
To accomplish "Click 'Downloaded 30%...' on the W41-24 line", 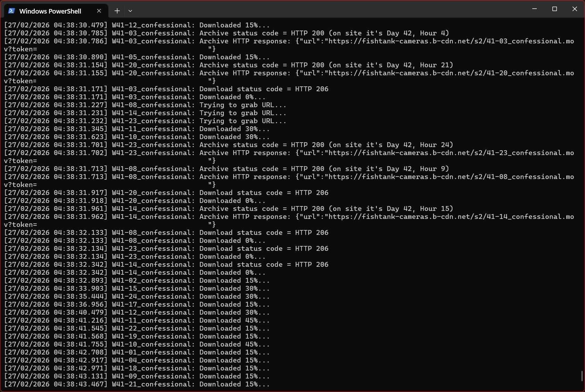I will 235,297.
